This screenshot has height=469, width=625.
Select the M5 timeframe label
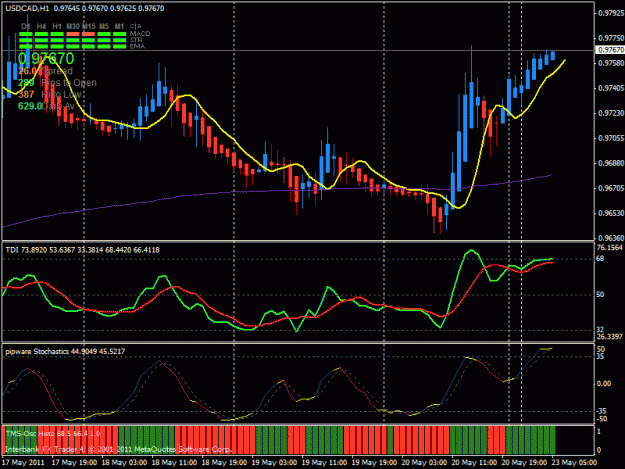coord(104,26)
